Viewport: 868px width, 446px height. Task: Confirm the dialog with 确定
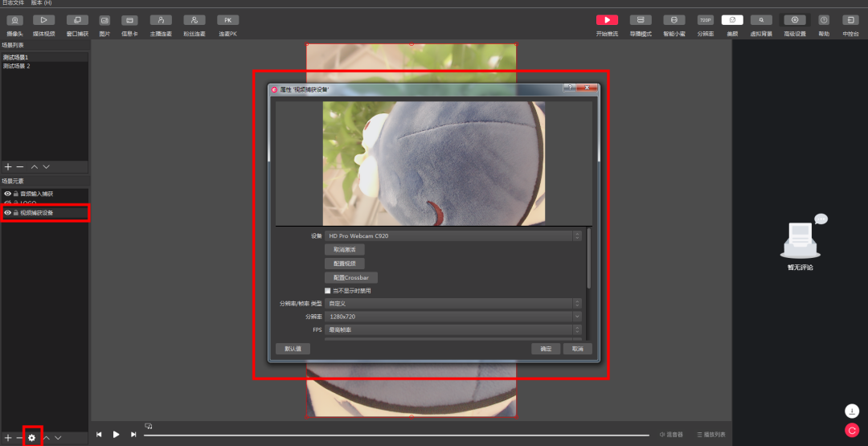(x=546, y=349)
